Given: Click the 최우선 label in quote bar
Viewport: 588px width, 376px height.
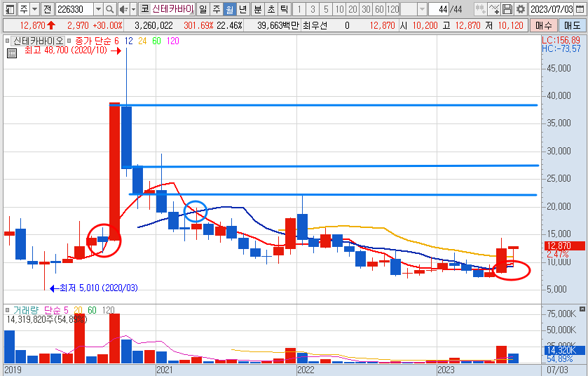Looking at the screenshot, I should click(315, 25).
